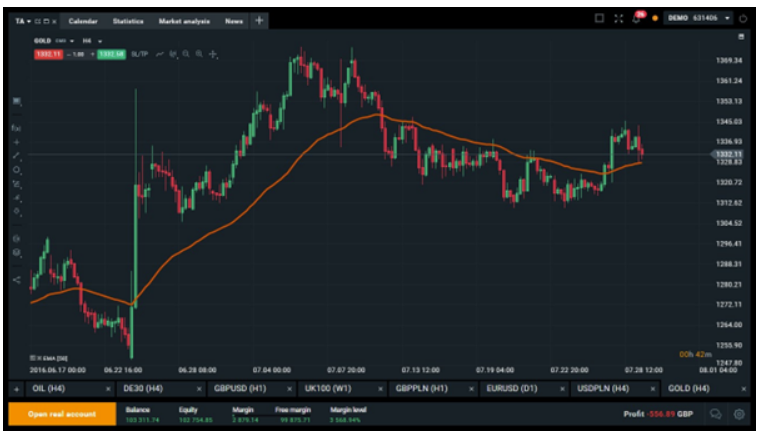The image size is (762, 436).
Task: Remove EMA indicator with X icon
Action: [39, 358]
